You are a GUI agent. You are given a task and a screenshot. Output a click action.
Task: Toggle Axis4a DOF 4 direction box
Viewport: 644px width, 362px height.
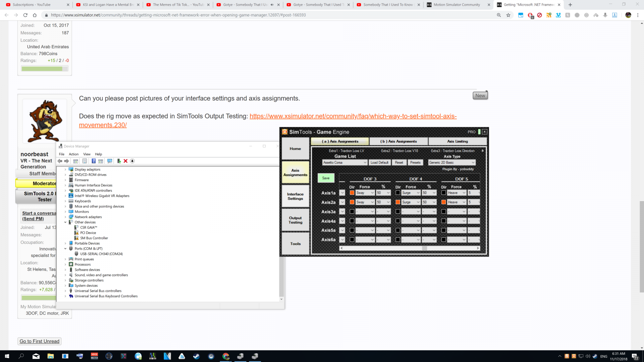point(398,221)
